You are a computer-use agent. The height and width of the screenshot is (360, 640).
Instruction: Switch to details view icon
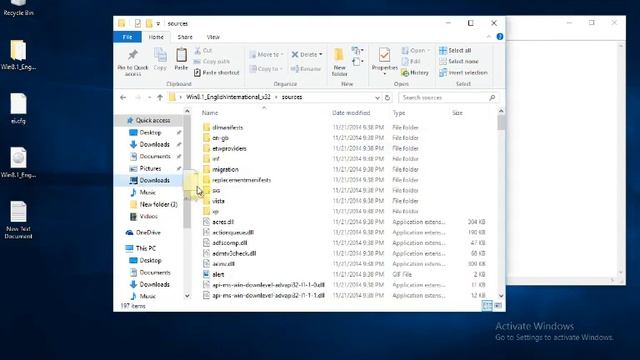(x=487, y=306)
